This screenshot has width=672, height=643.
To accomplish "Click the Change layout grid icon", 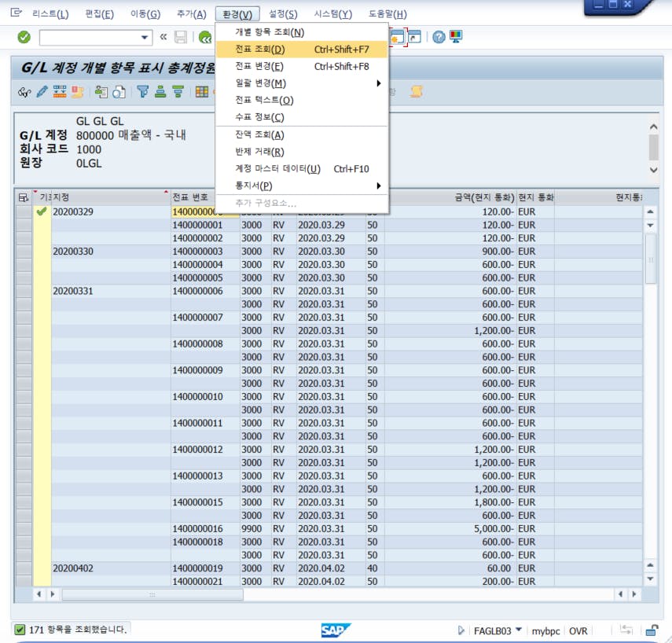I will pyautogui.click(x=202, y=91).
